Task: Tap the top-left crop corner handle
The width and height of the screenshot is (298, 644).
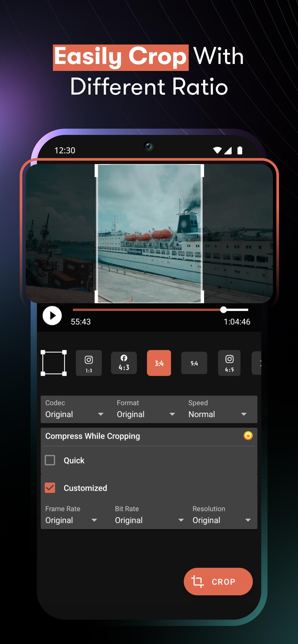Action: click(x=96, y=170)
